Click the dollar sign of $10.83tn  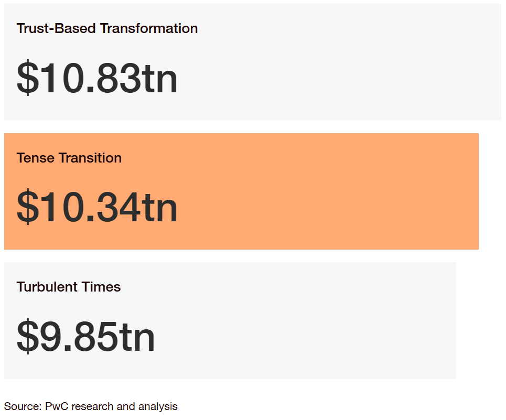coord(28,78)
